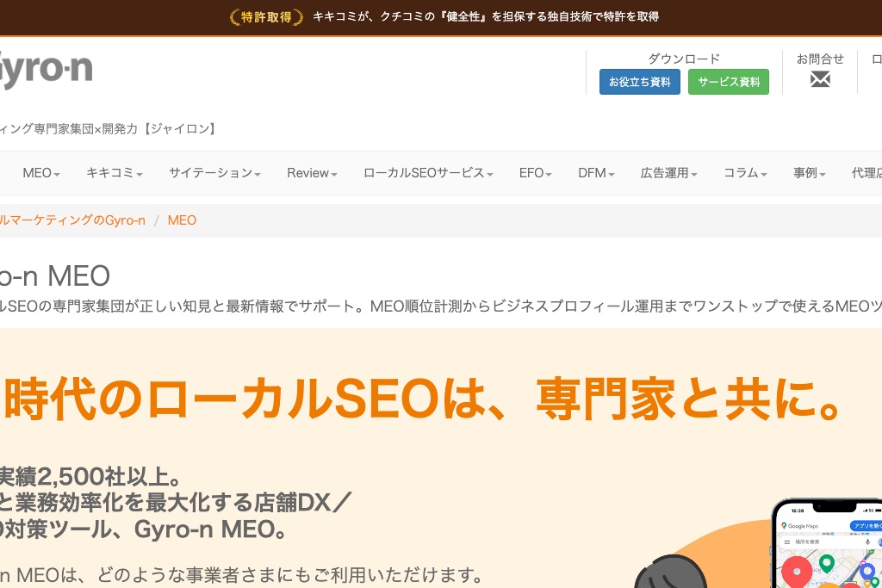Click the Gyro-n MEOは、どのような事業者さま sentence
Viewport: 882px width, 588px height.
coord(242,575)
